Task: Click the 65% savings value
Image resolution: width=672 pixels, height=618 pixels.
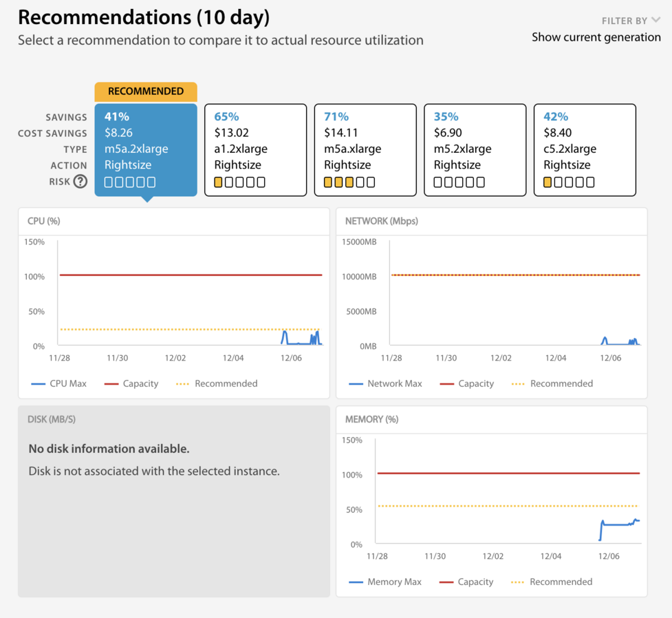Action: tap(226, 117)
